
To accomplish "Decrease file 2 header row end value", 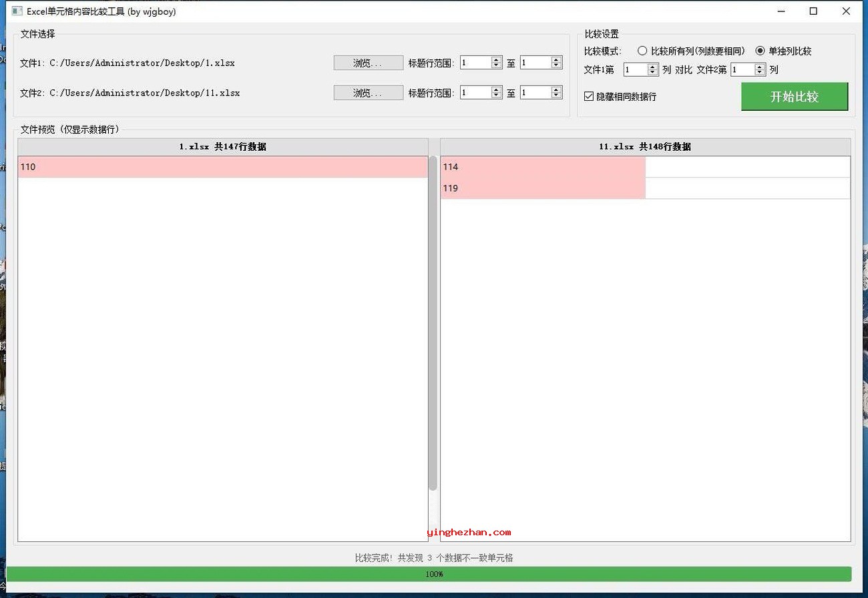I will click(x=556, y=96).
